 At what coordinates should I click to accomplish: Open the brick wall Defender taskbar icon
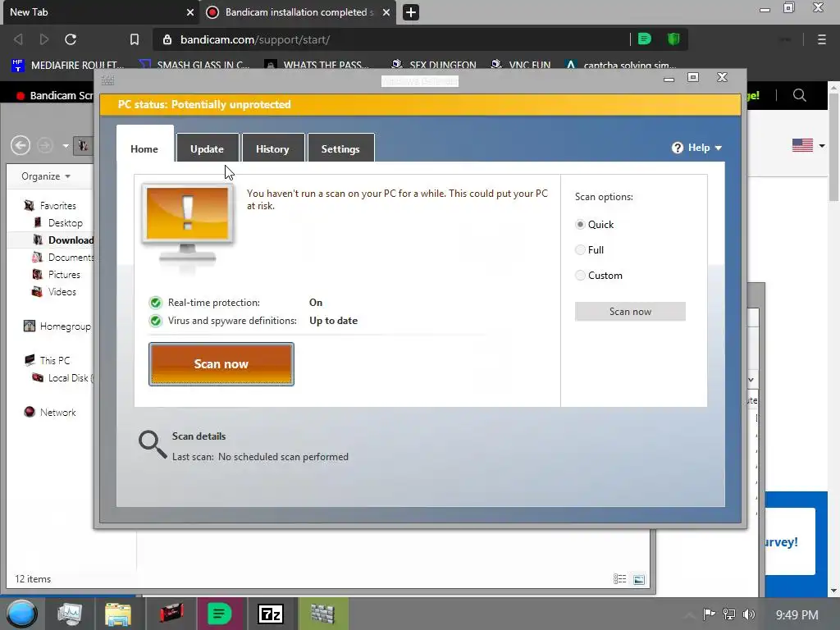[x=322, y=614]
